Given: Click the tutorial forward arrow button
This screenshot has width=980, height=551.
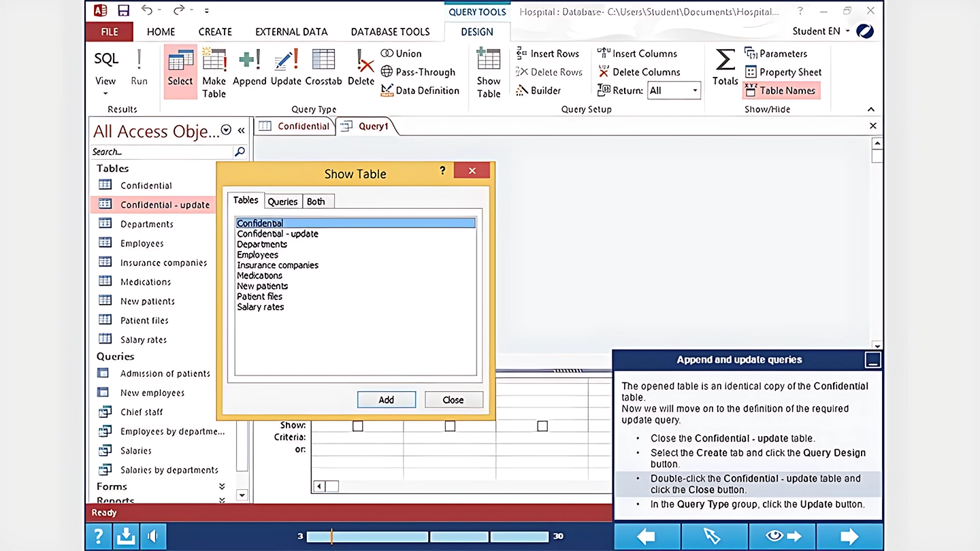Looking at the screenshot, I should pyautogui.click(x=849, y=537).
